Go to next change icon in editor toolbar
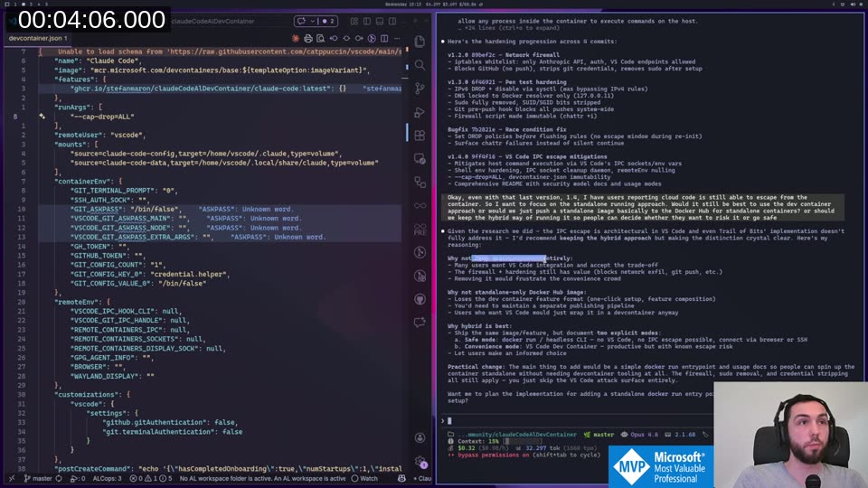This screenshot has width=868, height=488. (359, 38)
